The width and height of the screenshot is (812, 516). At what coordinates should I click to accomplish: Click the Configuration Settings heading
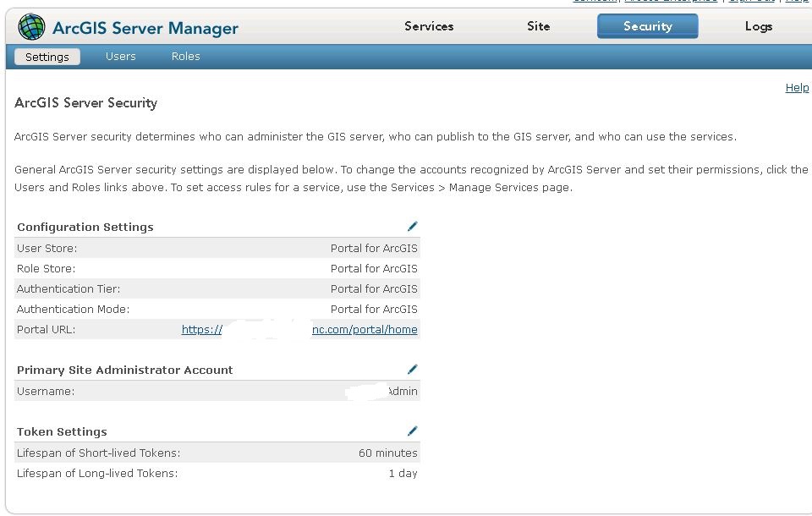click(85, 227)
